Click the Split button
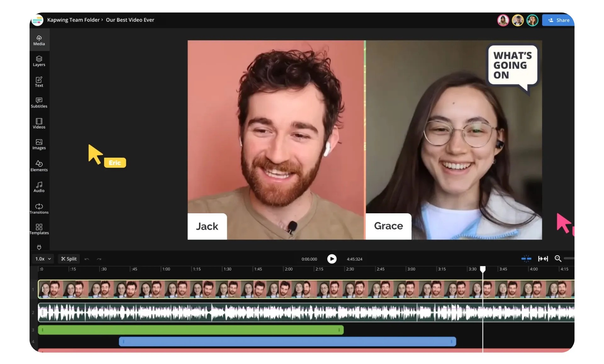The width and height of the screenshot is (604, 364). (69, 259)
